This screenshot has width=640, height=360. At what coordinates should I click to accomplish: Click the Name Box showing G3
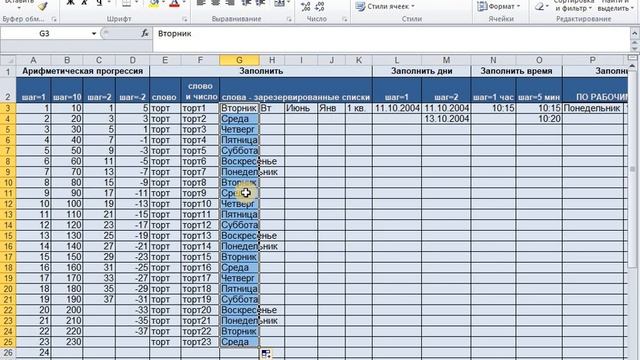44,33
